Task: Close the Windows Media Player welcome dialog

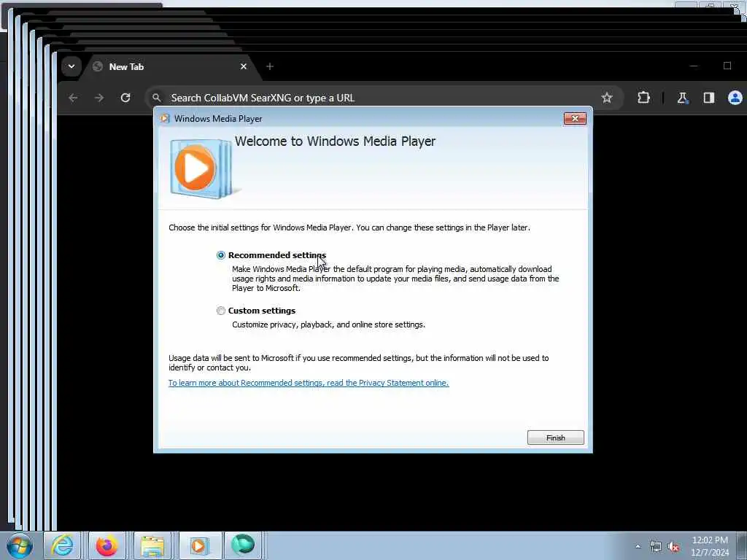Action: tap(575, 119)
